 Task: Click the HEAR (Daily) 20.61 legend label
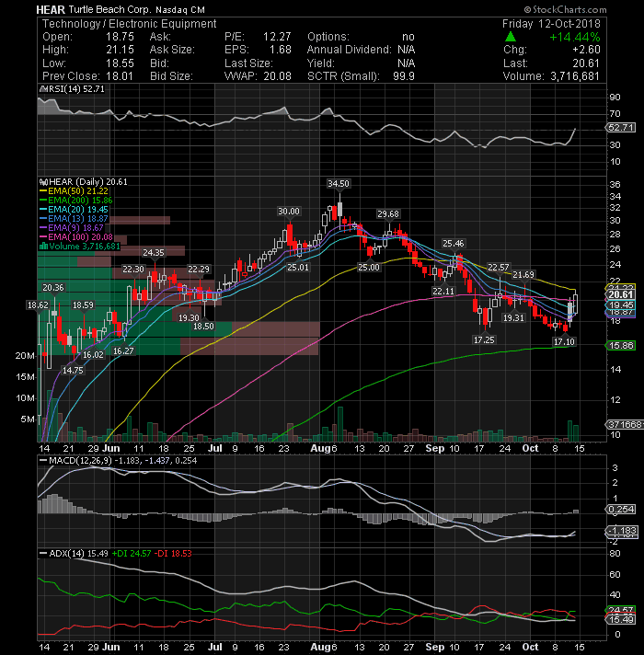click(84, 182)
